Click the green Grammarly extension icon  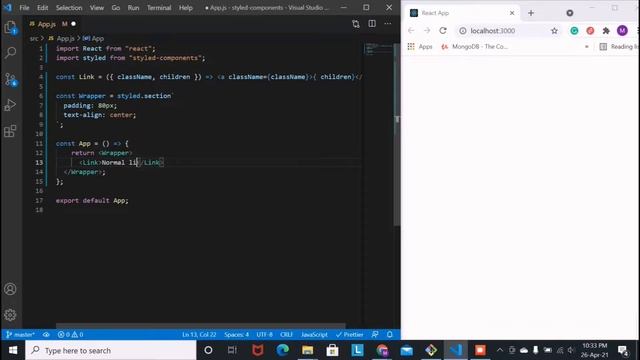(574, 31)
